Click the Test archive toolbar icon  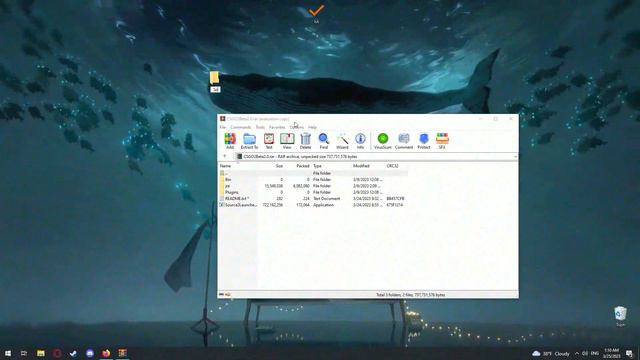(x=269, y=141)
